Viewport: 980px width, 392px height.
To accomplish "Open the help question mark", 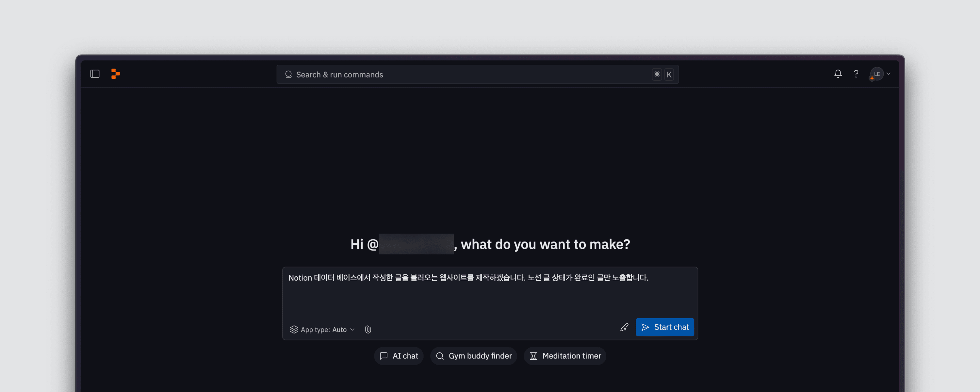I will (856, 74).
